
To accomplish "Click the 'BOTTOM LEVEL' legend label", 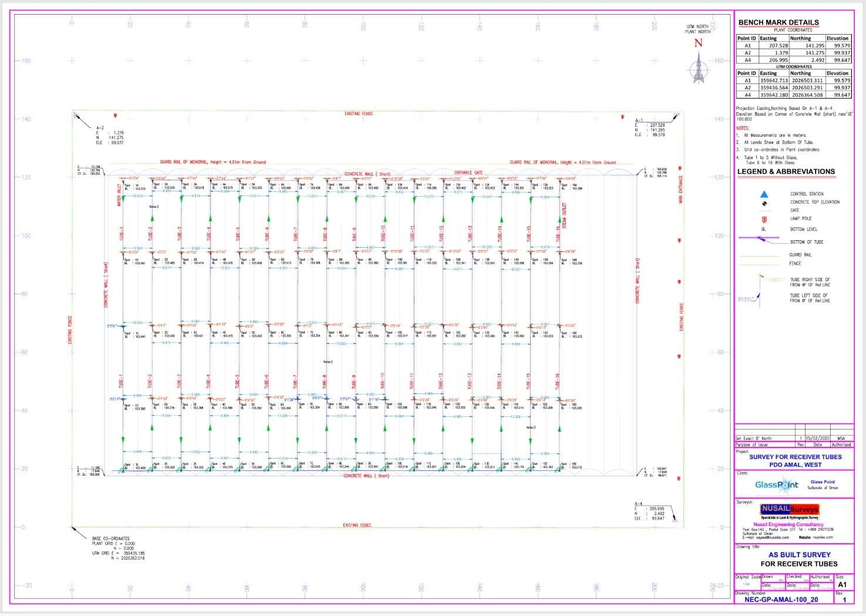I will pyautogui.click(x=803, y=230).
